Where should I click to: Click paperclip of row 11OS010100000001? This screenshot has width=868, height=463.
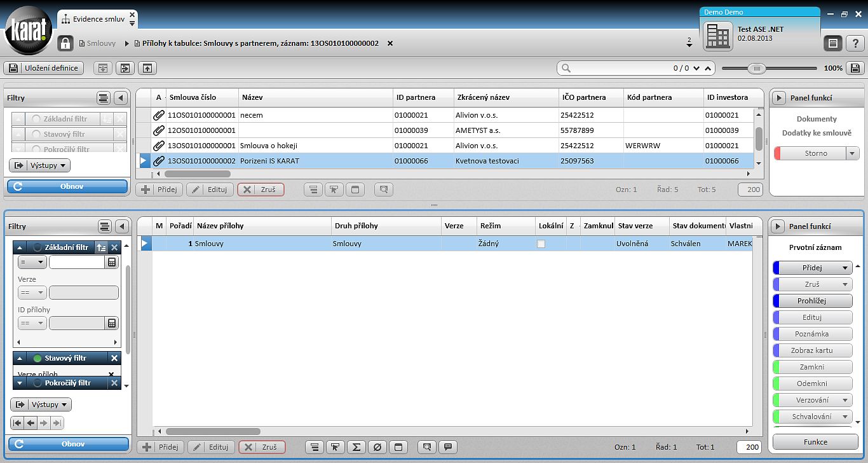point(159,115)
